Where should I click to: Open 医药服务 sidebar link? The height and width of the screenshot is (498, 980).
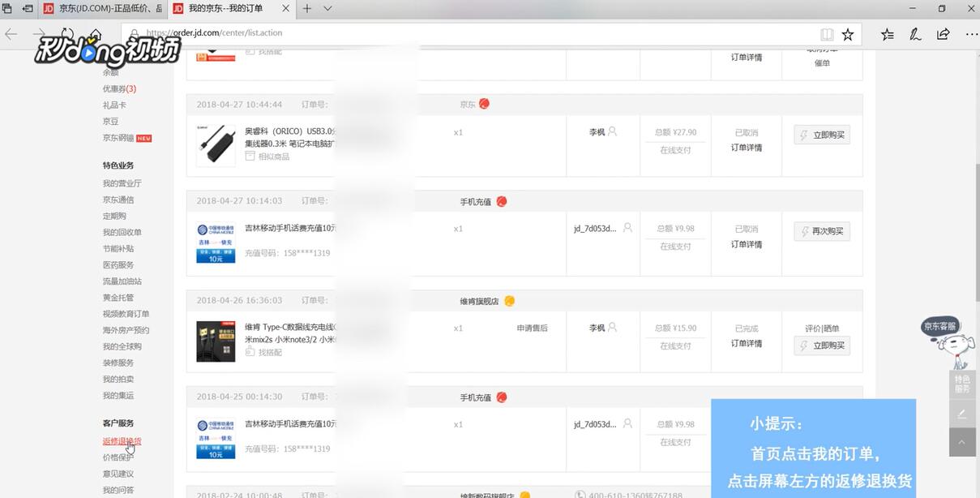pos(118,264)
